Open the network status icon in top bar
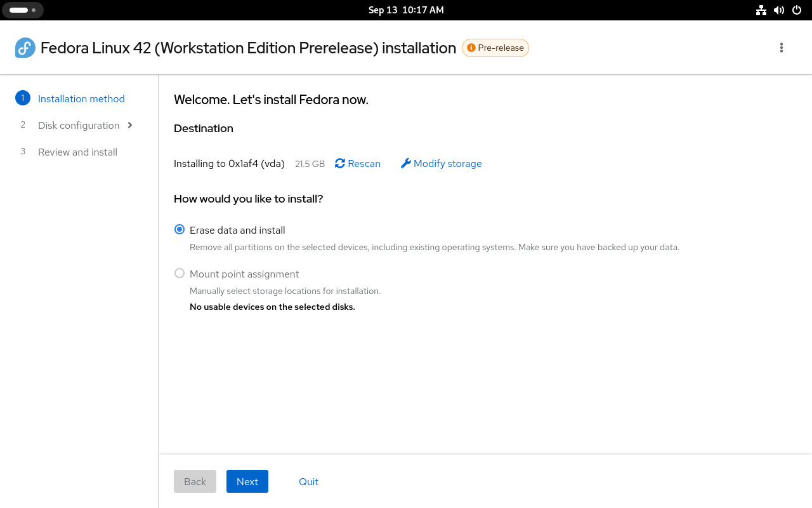 pos(761,10)
